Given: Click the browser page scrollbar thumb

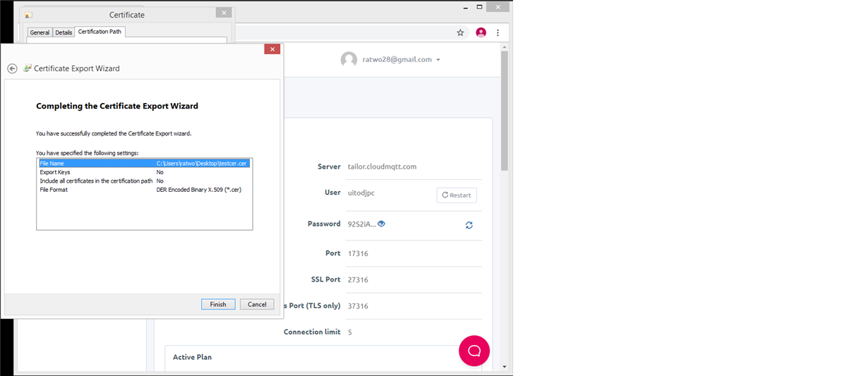Looking at the screenshot, I should click(505, 110).
